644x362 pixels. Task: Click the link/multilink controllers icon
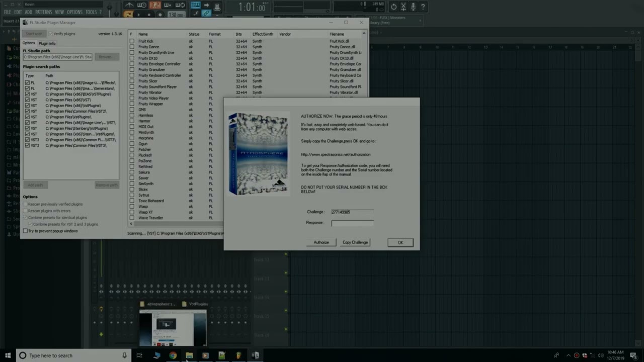tap(206, 14)
